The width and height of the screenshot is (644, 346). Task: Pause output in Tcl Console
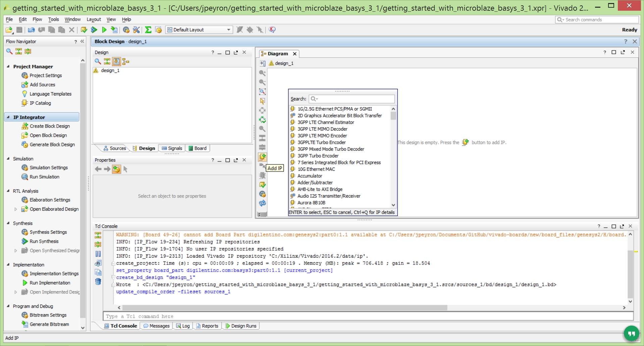[x=98, y=254]
